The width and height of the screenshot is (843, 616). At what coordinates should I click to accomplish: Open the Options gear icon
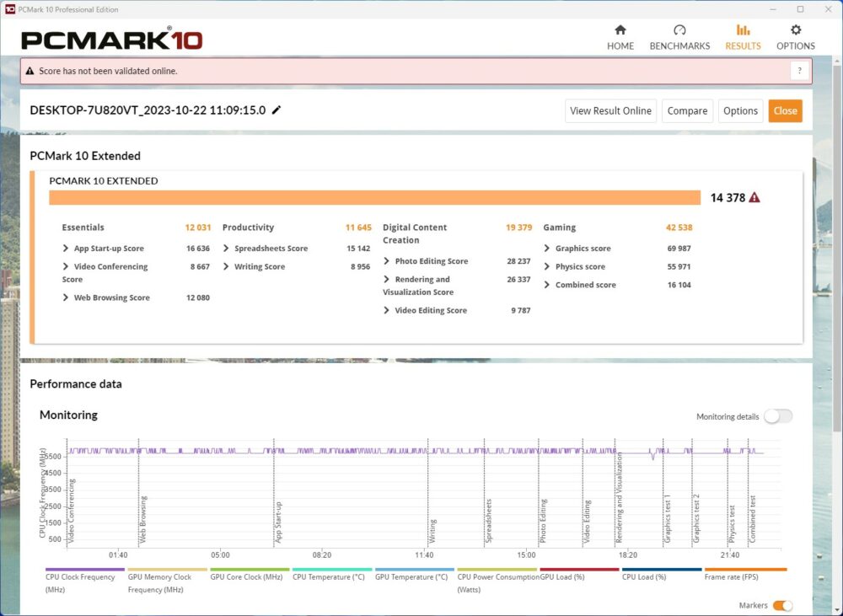coord(796,30)
